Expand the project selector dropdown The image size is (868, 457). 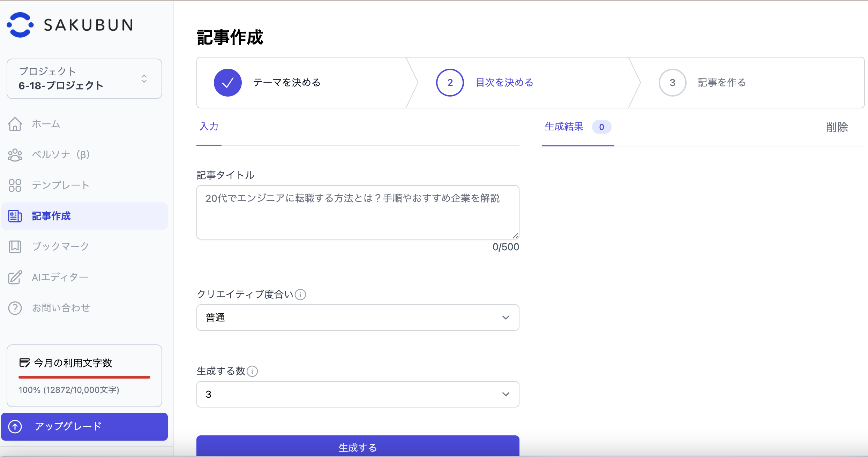[x=84, y=79]
